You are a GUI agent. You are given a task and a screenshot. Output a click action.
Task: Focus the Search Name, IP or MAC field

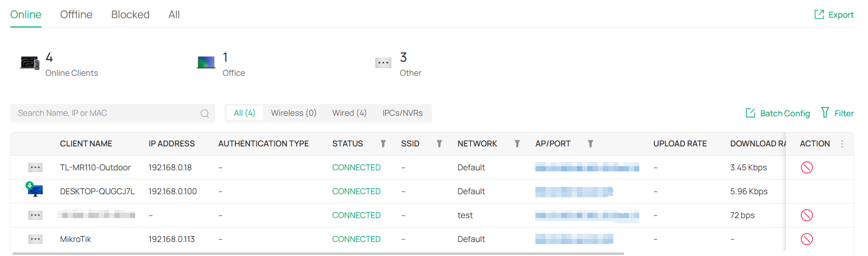[113, 113]
